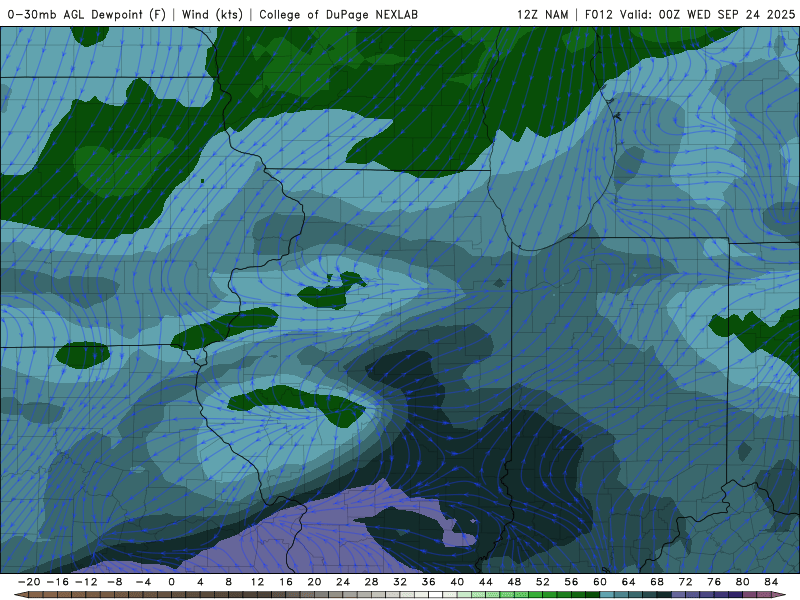This screenshot has height=600, width=800.
Task: Click the '0-30mb AGL Dewpoint (F)' title text
Action: click(x=87, y=14)
